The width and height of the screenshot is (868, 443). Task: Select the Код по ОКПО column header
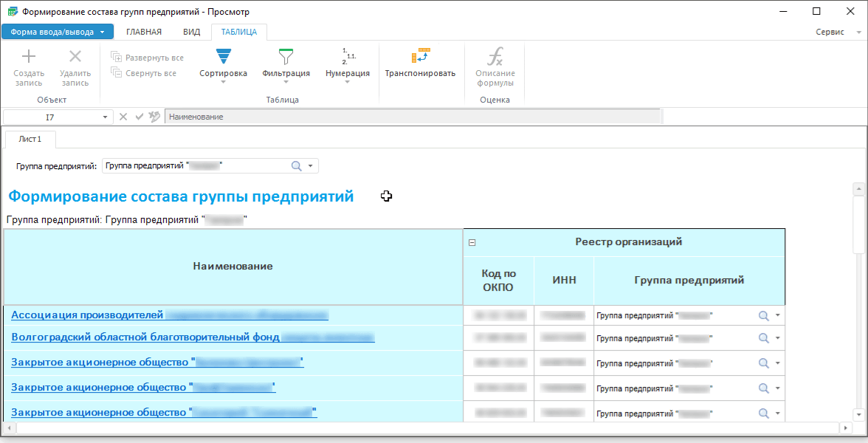(498, 281)
